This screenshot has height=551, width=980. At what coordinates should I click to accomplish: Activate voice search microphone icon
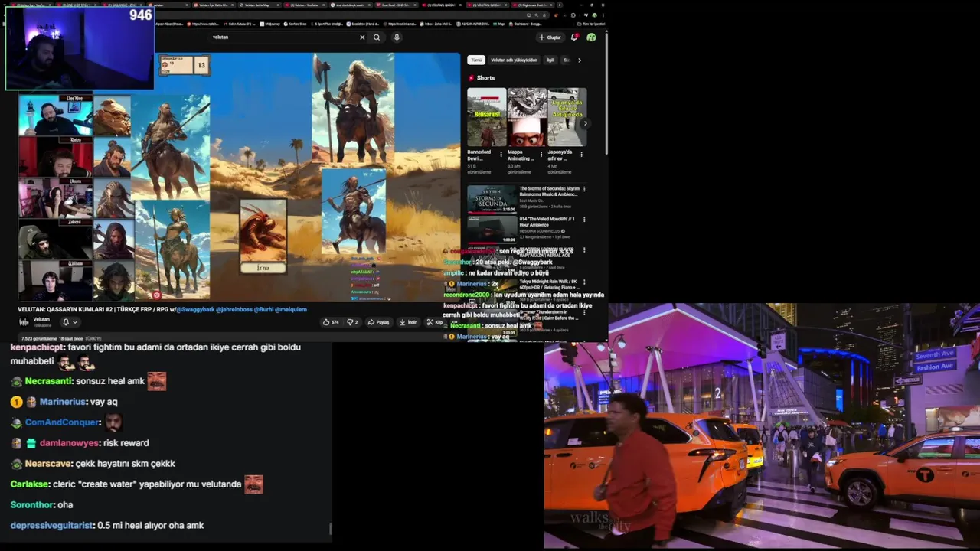396,37
